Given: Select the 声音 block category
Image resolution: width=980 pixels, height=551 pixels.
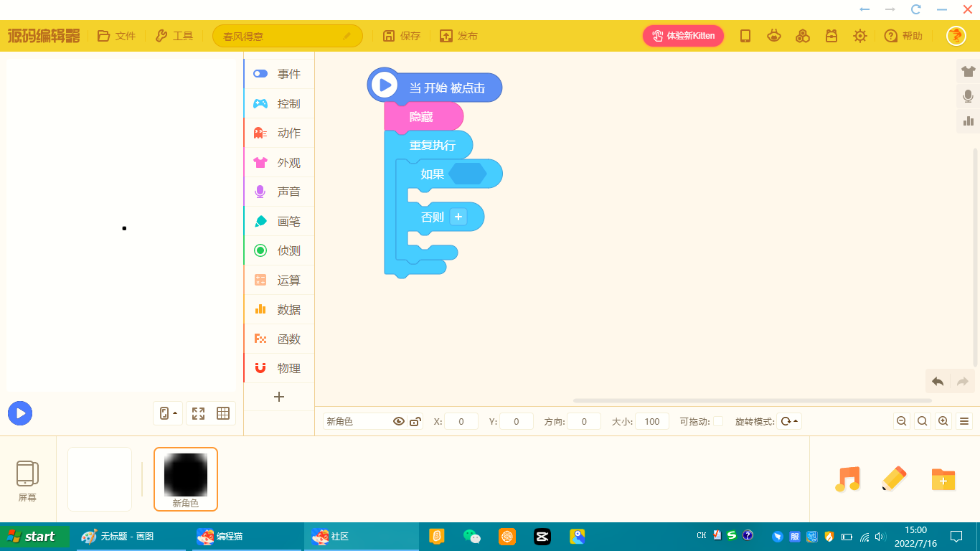Looking at the screenshot, I should click(279, 192).
